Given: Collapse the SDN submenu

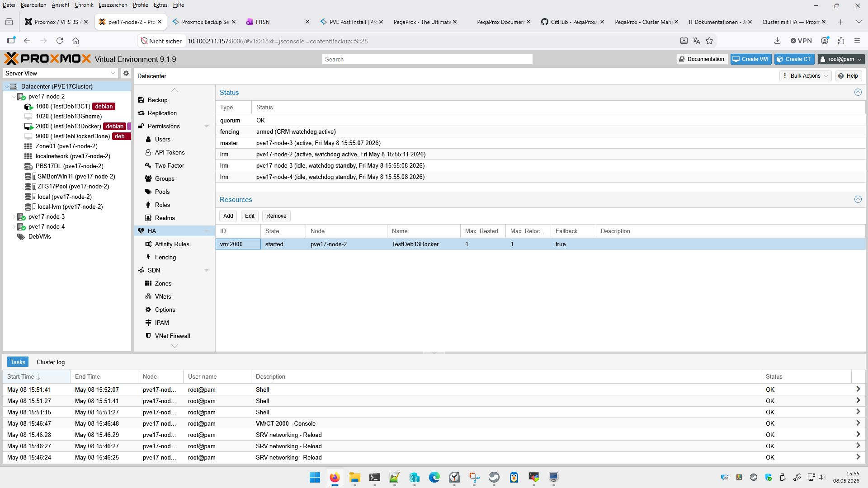Looking at the screenshot, I should pyautogui.click(x=206, y=271).
